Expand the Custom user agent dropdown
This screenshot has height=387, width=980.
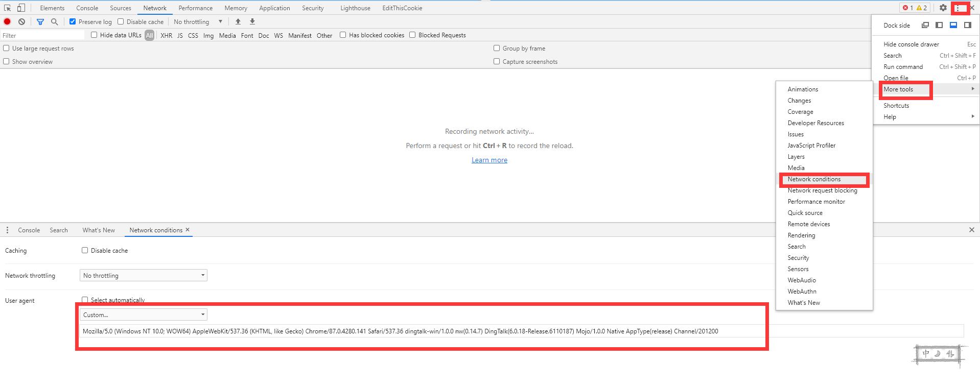(143, 315)
